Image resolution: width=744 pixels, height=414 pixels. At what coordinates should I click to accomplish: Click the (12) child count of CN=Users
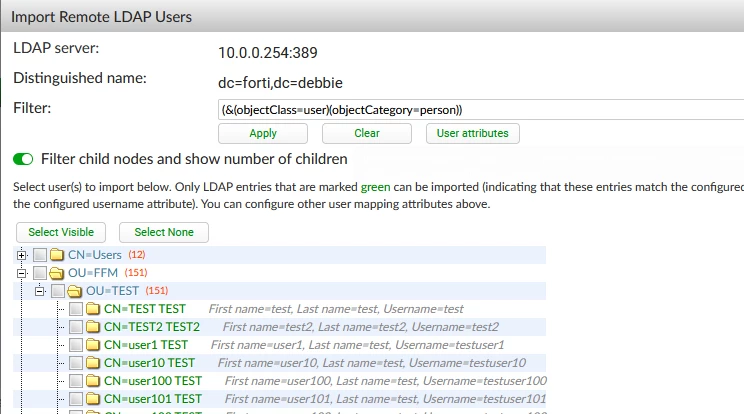pos(137,255)
